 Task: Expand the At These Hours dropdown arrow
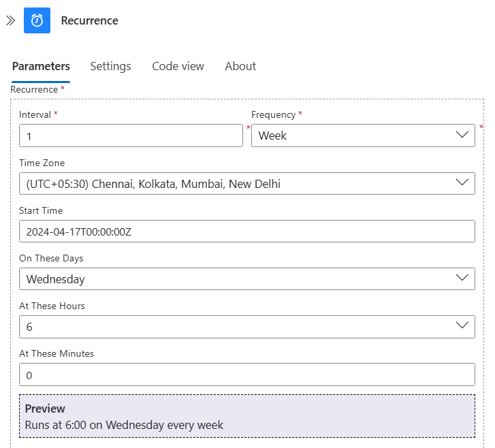pos(462,325)
